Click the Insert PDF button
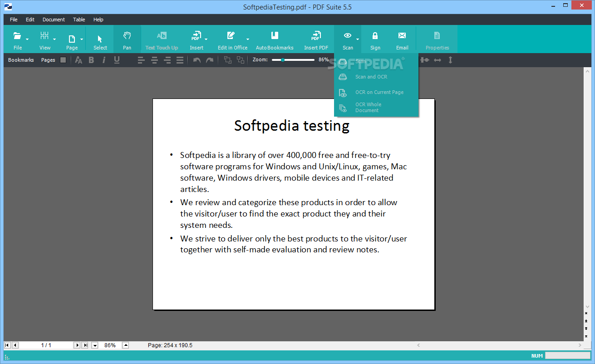The width and height of the screenshot is (595, 364). tap(316, 39)
